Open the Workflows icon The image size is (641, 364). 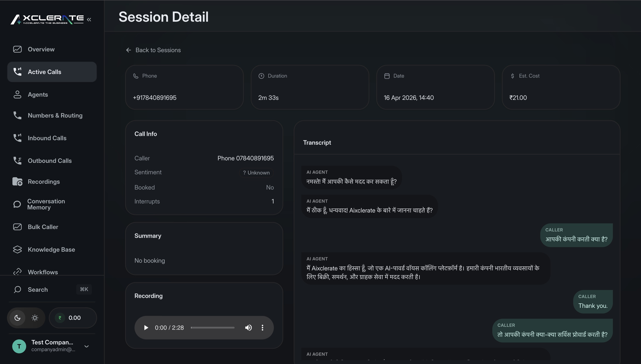[17, 272]
